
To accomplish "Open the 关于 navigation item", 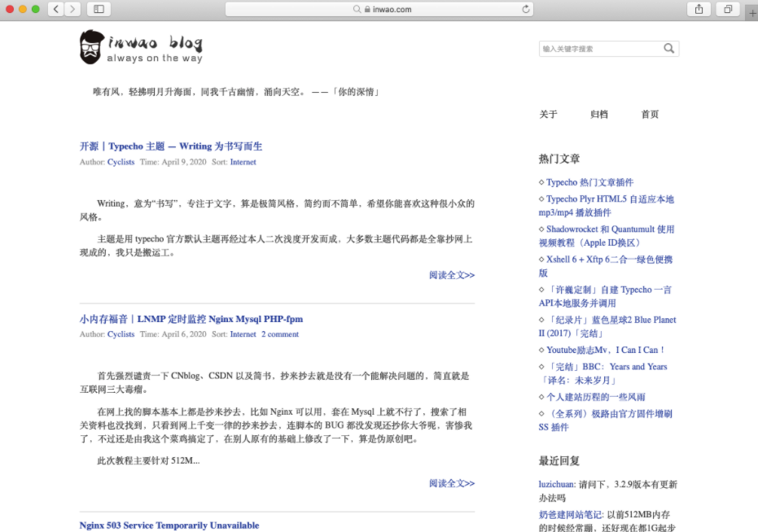I will click(548, 115).
